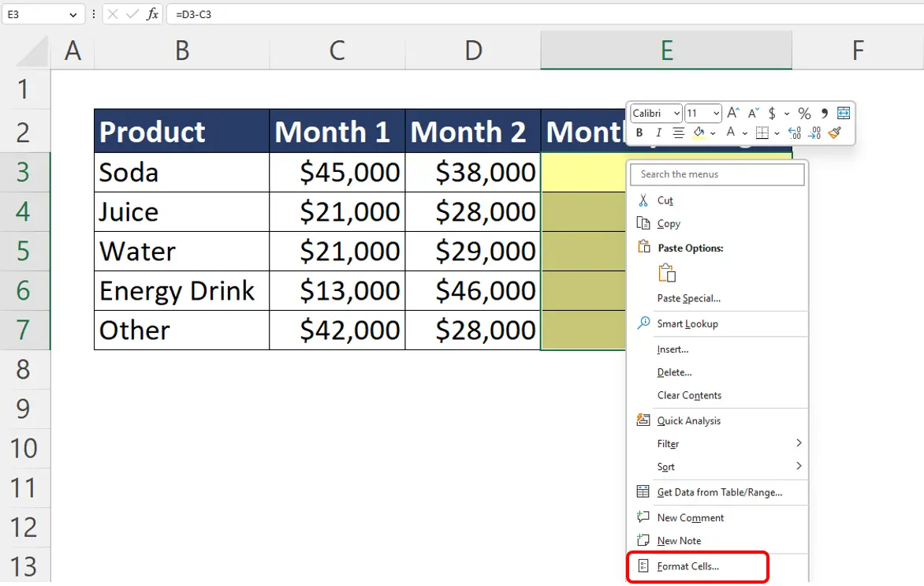
Task: Apply the Percent Style icon
Action: point(804,113)
